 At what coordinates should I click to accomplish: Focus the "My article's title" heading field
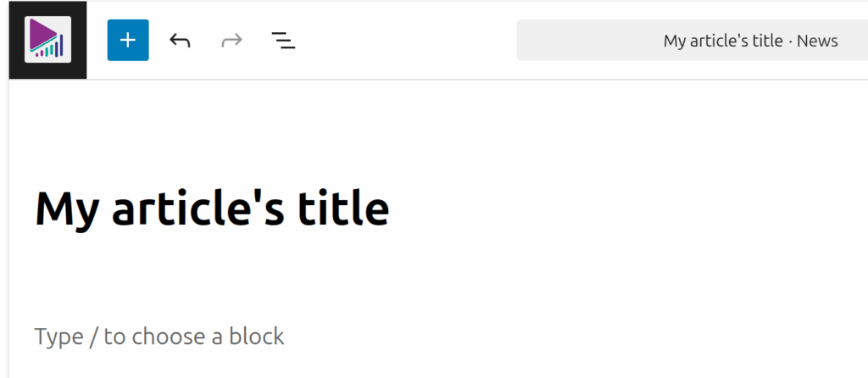coord(212,208)
